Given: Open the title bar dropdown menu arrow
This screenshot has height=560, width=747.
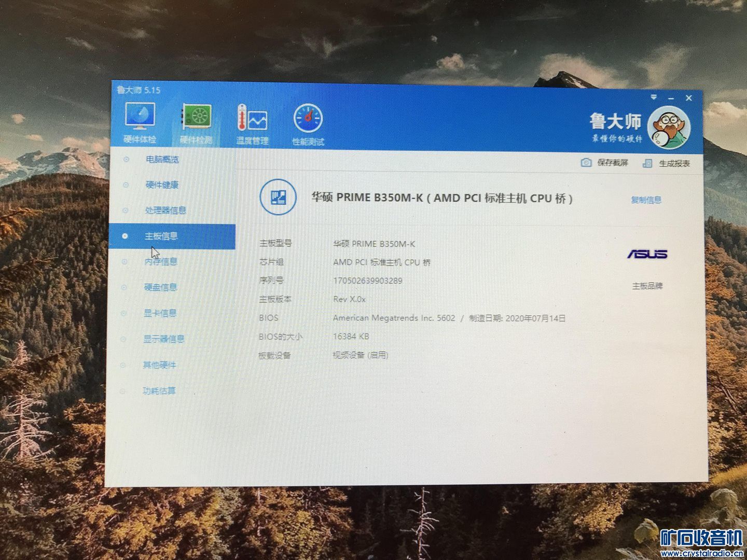Looking at the screenshot, I should point(654,97).
